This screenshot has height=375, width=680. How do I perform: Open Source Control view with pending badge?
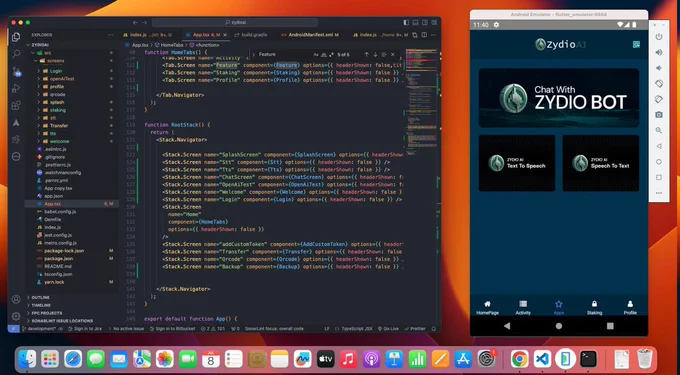[16, 71]
